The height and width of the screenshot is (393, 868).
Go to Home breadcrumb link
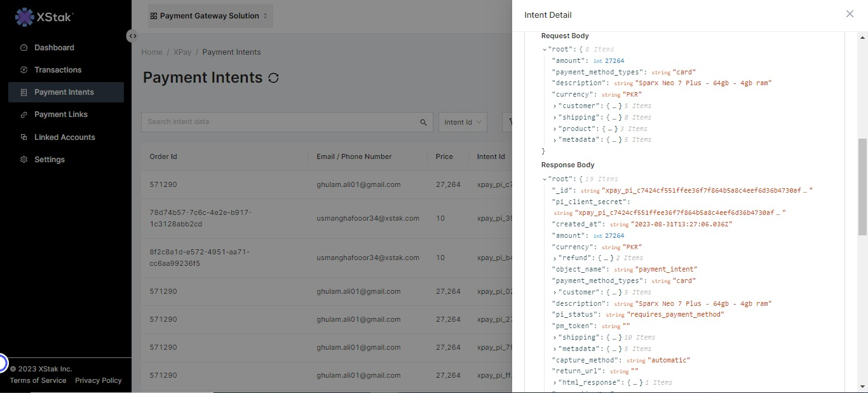pyautogui.click(x=152, y=52)
